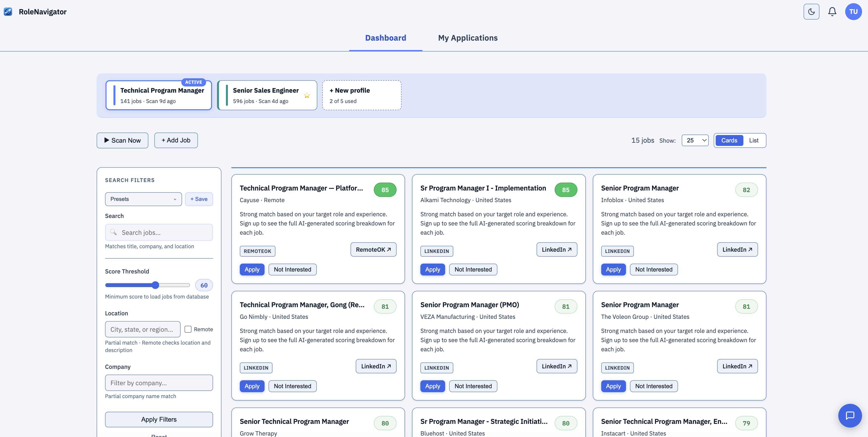Switch to List view

(x=754, y=140)
